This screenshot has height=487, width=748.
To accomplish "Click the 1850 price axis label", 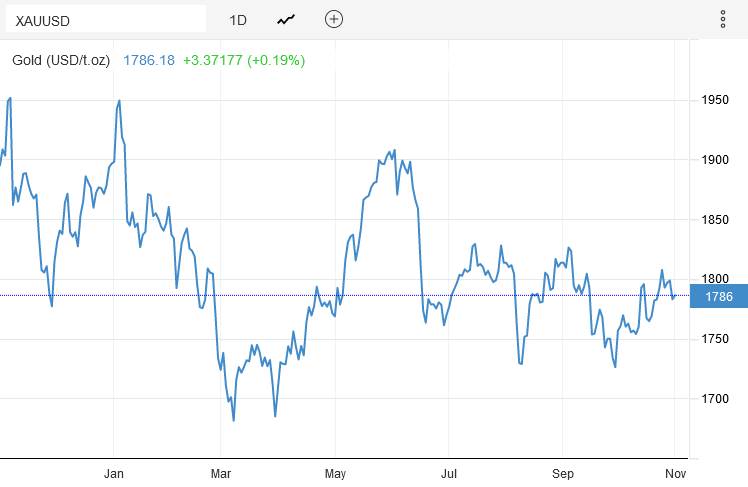I will pos(715,219).
